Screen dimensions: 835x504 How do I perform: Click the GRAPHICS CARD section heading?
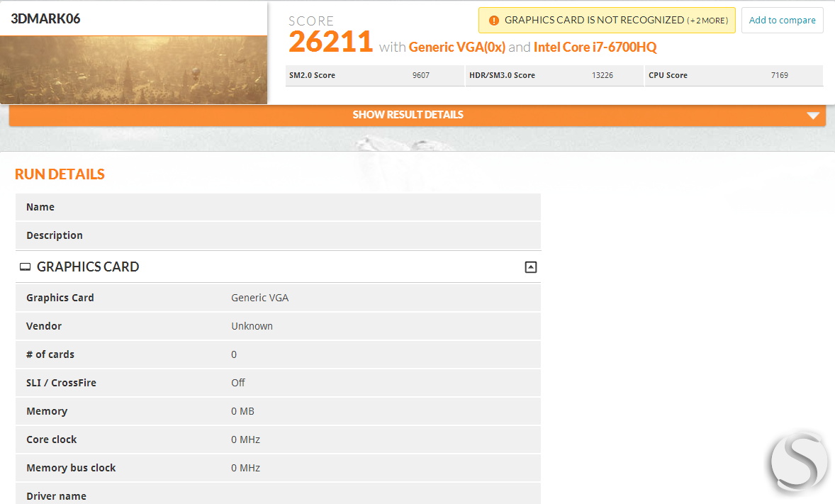click(x=88, y=267)
